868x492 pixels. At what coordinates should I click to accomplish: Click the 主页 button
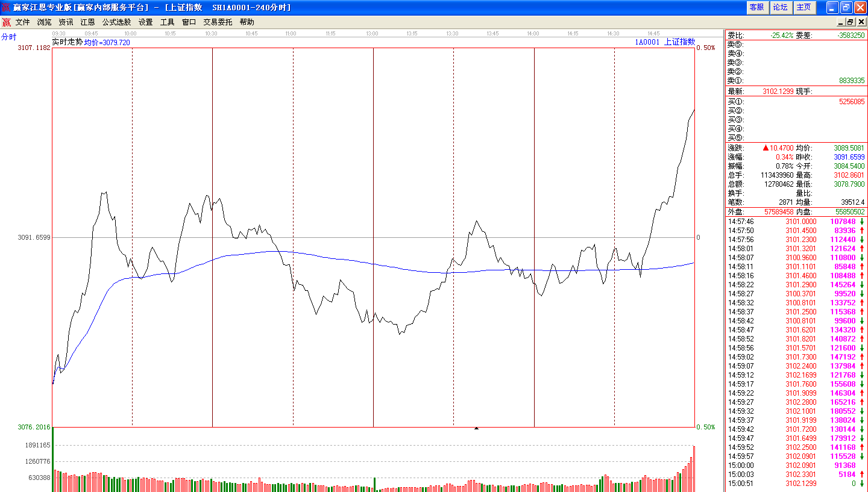coord(804,7)
